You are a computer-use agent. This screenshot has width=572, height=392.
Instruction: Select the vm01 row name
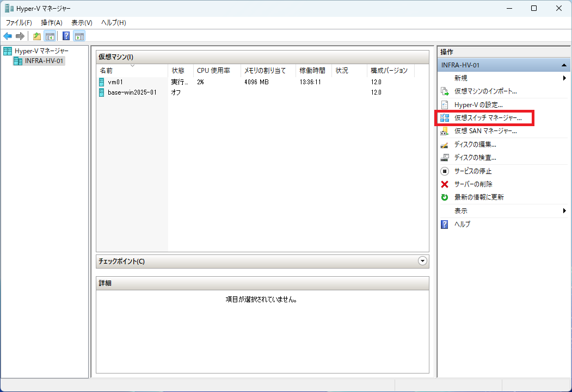click(x=115, y=82)
